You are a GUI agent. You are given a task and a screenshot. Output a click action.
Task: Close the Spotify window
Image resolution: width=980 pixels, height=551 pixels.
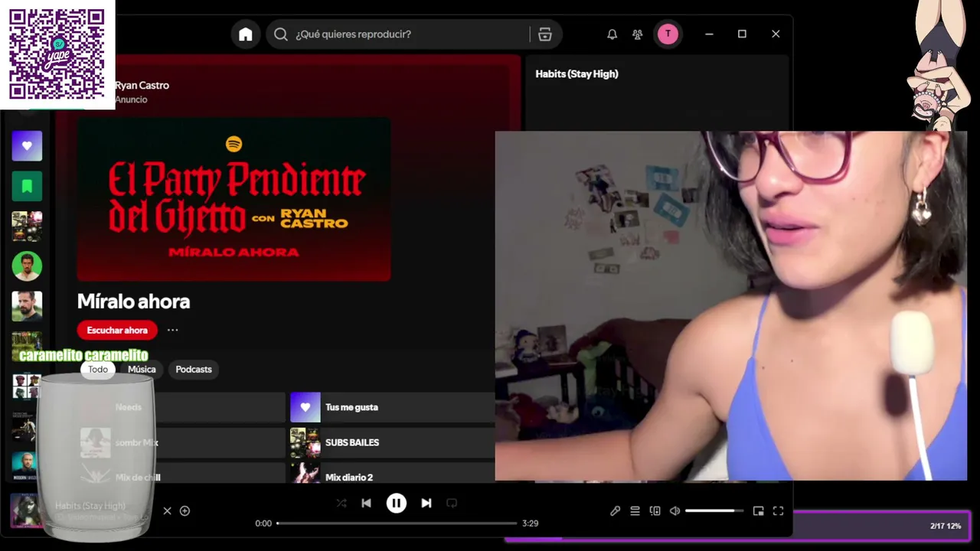coord(776,34)
